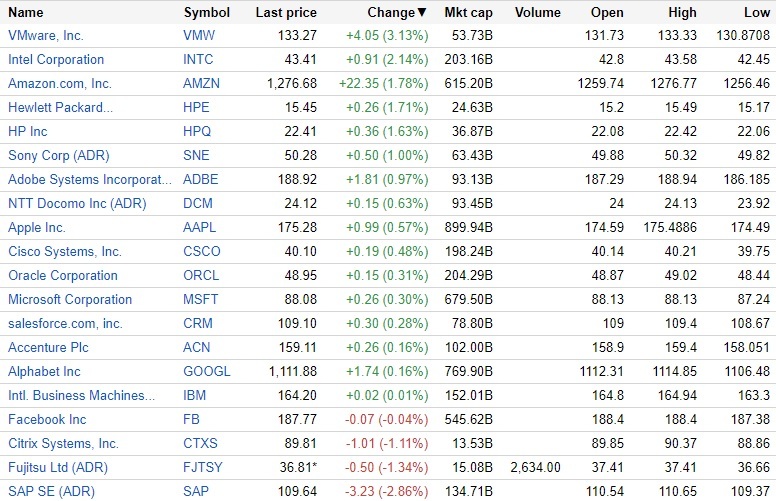Click the FJTSY ticker symbol
Viewport: 776px width, 501px height.
[204, 467]
